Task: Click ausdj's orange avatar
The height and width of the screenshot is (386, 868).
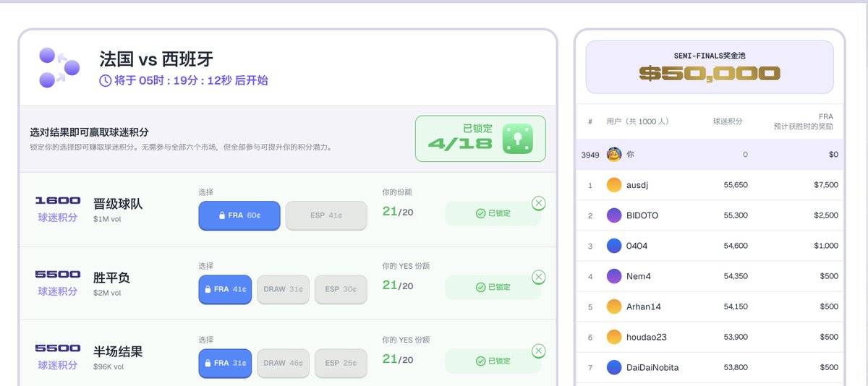Action: pos(614,185)
